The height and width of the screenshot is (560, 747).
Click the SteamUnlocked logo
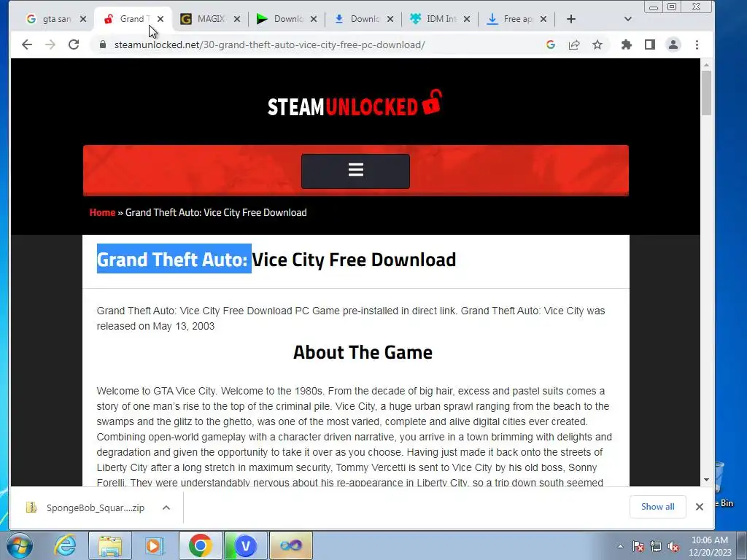(355, 104)
